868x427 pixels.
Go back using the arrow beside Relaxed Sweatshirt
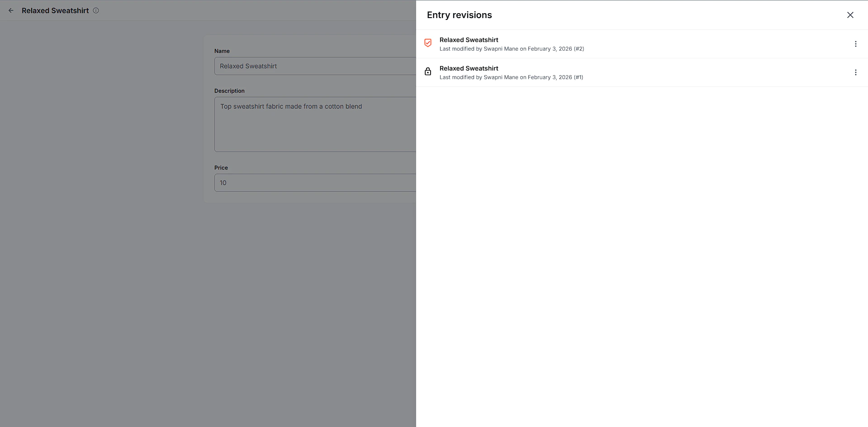tap(11, 10)
